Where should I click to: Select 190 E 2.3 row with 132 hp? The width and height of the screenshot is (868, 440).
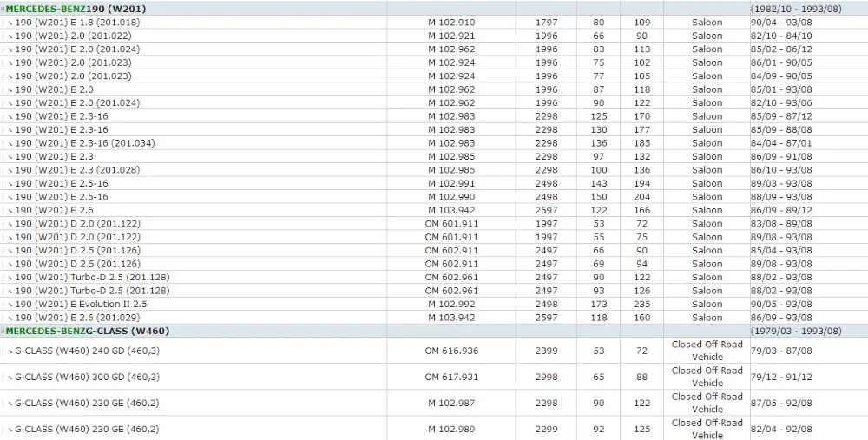434,156
